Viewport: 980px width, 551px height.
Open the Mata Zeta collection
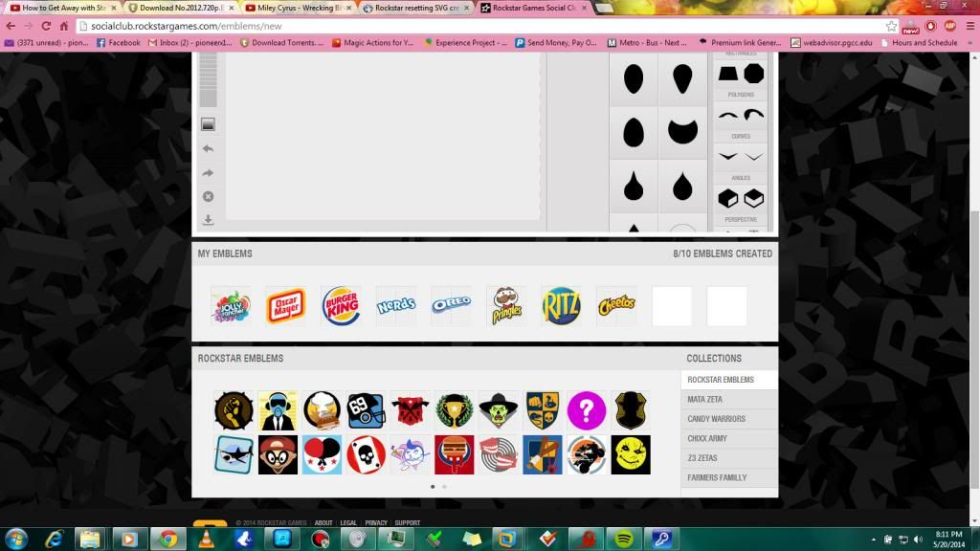coord(703,399)
